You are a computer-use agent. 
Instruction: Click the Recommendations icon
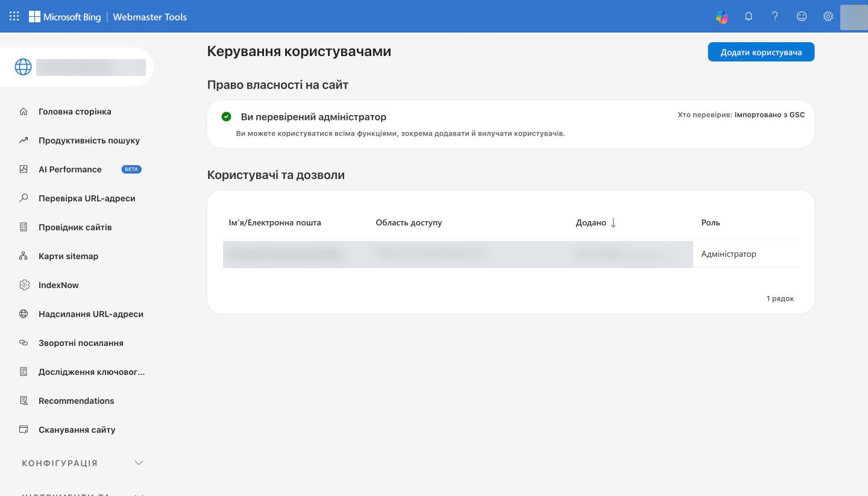tap(24, 401)
